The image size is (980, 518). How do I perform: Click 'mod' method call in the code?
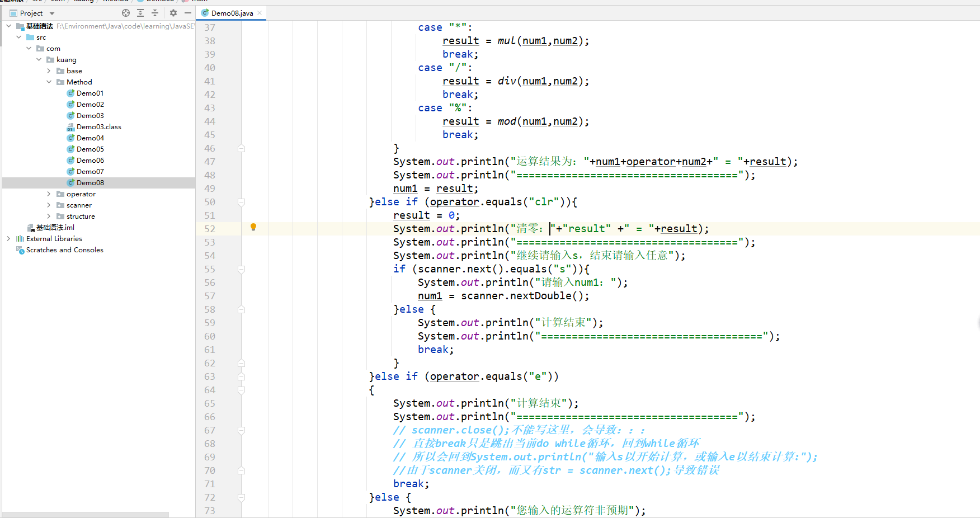pos(506,121)
